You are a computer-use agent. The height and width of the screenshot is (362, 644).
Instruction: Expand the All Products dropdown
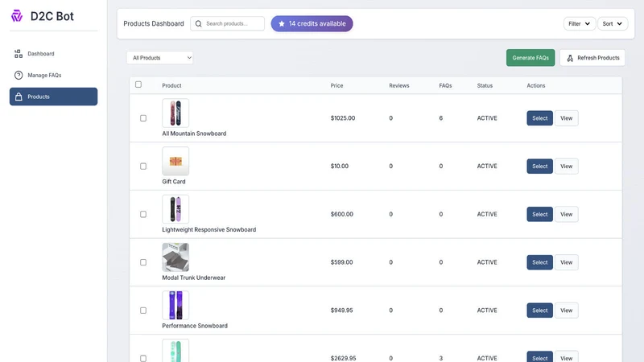[x=159, y=58]
